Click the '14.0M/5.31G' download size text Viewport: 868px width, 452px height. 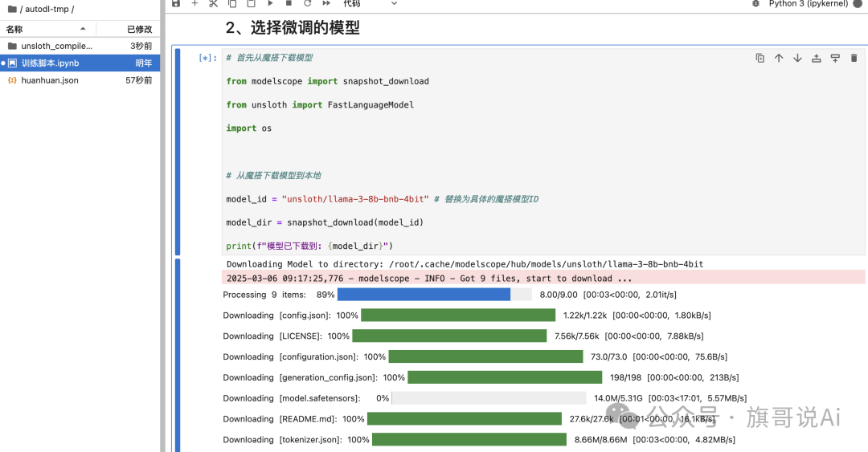[x=618, y=398]
